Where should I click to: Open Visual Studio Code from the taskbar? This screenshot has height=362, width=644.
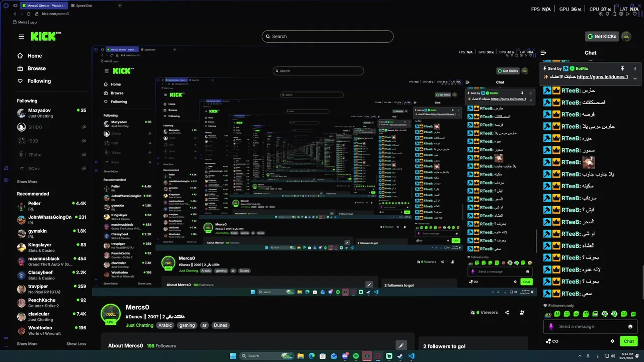pos(411,356)
